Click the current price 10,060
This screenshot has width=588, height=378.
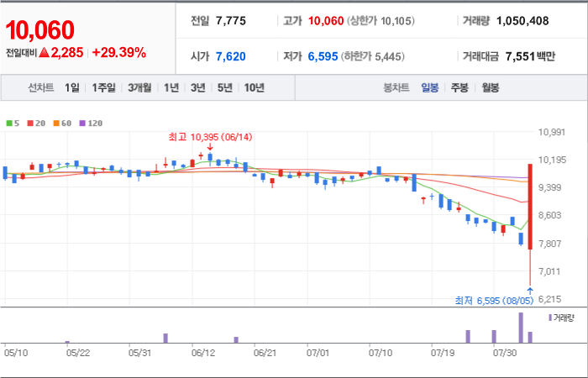tap(39, 30)
